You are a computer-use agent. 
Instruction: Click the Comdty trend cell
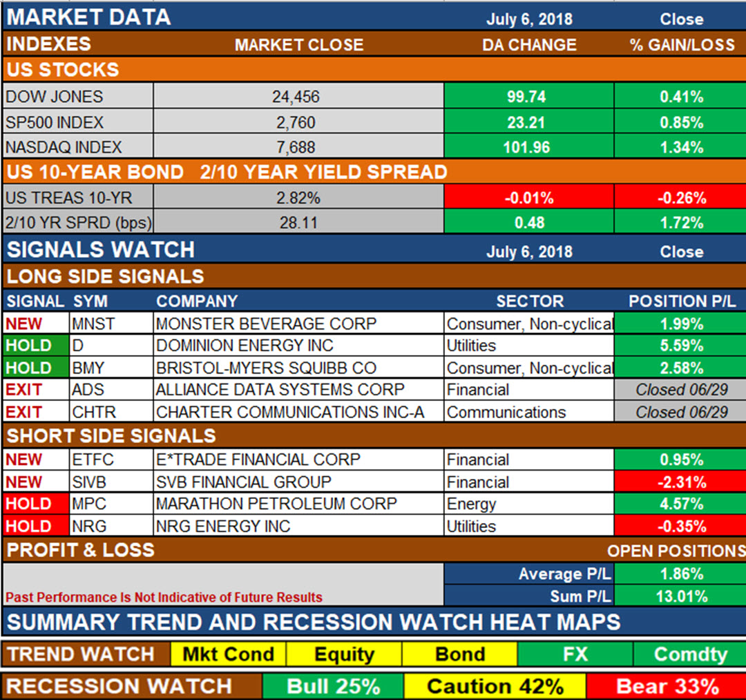coord(690,654)
